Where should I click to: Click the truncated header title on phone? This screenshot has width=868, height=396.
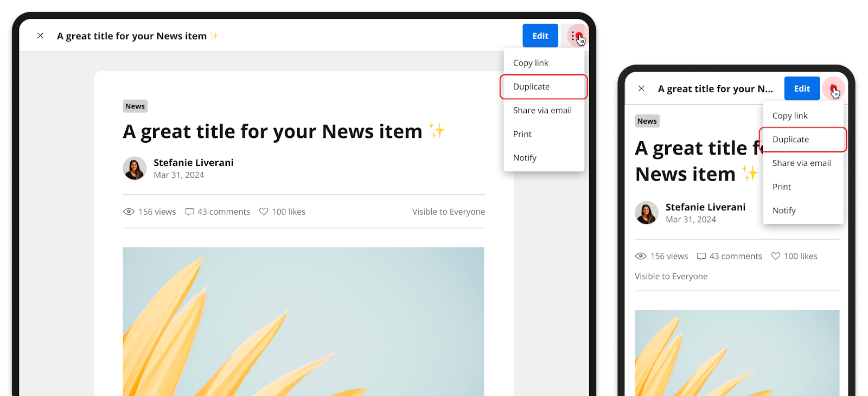[x=716, y=89]
